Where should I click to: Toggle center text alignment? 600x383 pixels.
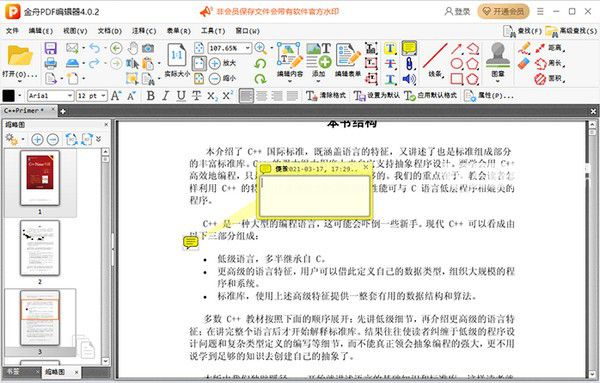point(262,96)
